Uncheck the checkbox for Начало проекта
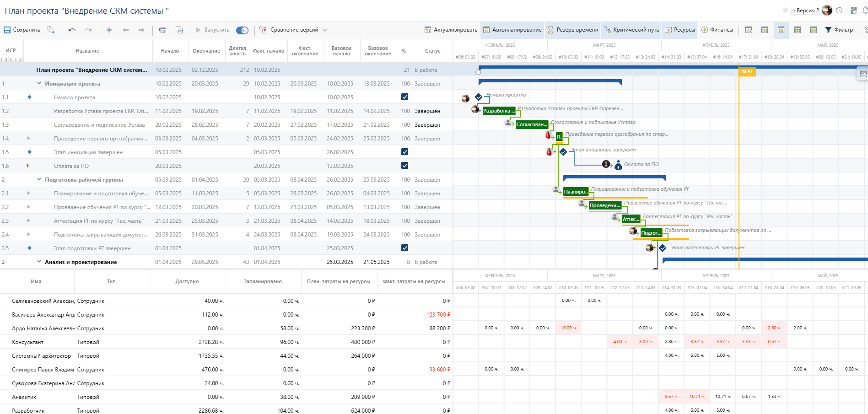The height and width of the screenshot is (414, 868). click(404, 97)
